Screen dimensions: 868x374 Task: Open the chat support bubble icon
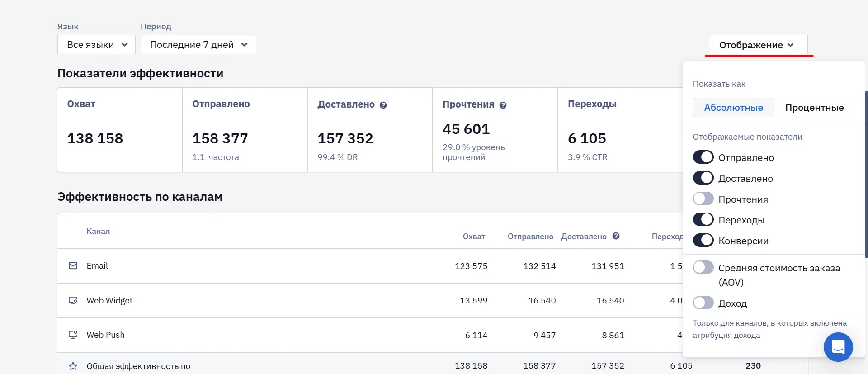pyautogui.click(x=838, y=347)
